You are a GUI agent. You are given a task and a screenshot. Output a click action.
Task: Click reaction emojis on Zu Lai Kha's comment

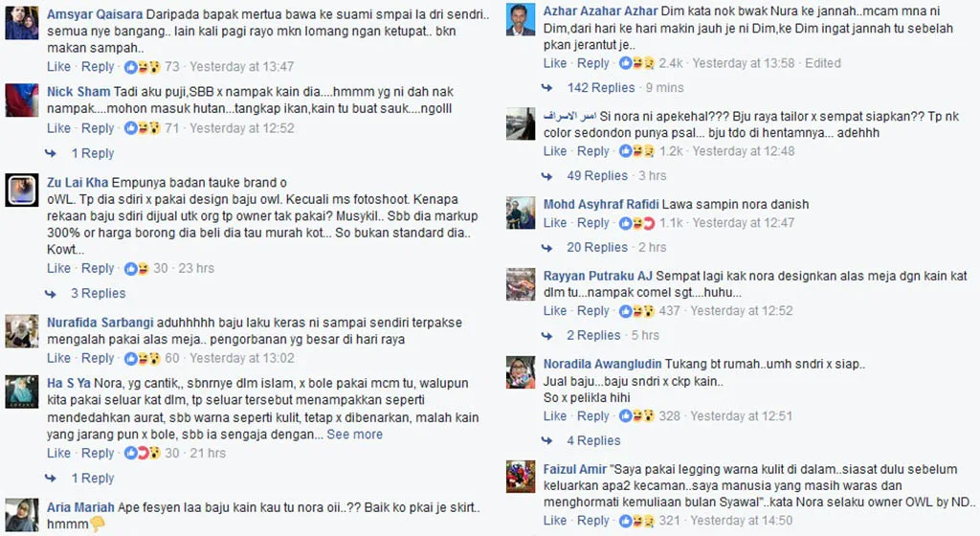tap(137, 269)
